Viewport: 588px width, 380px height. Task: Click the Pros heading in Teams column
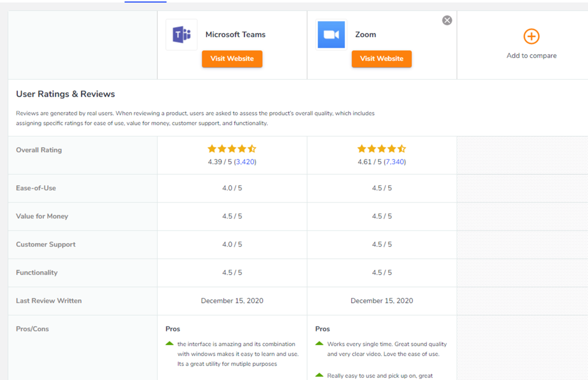pyautogui.click(x=172, y=329)
